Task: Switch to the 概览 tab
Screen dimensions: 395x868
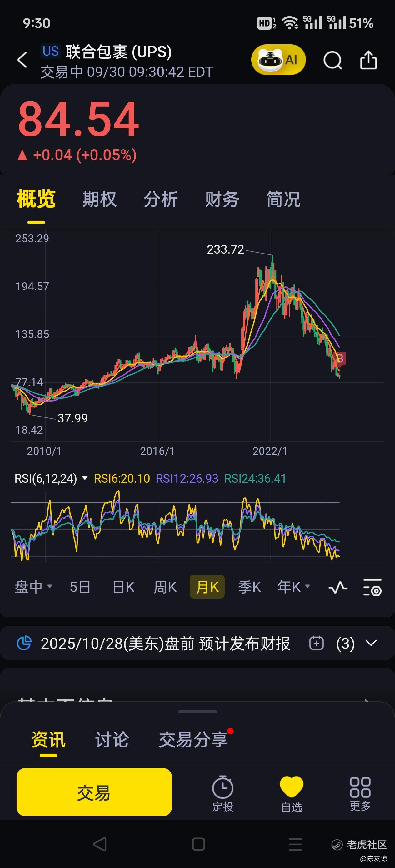Action: pyautogui.click(x=36, y=199)
